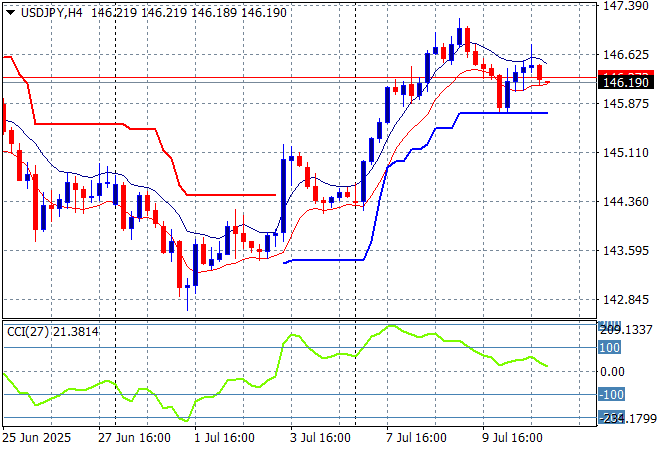Select the current price label 146.190
The width and height of the screenshot is (660, 450).
625,83
